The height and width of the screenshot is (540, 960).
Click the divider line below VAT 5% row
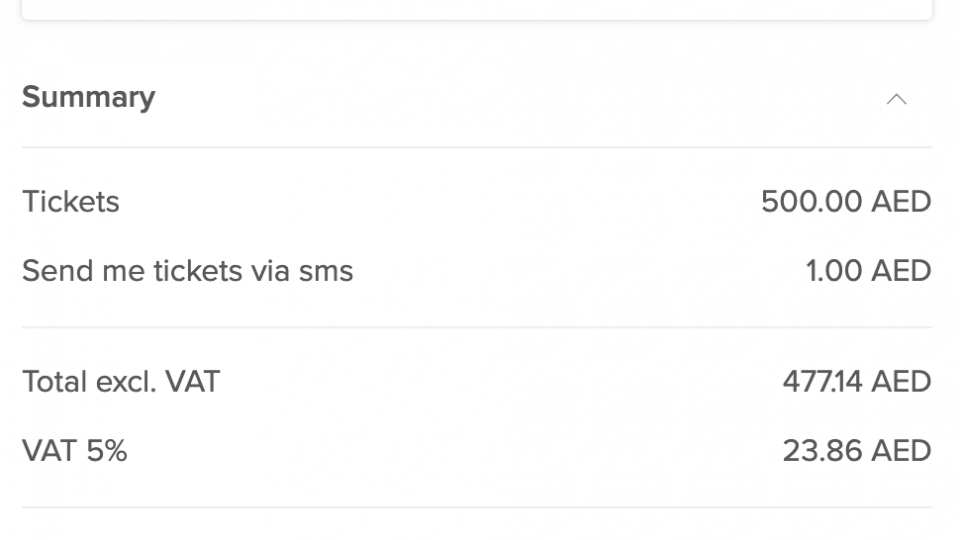(476, 507)
